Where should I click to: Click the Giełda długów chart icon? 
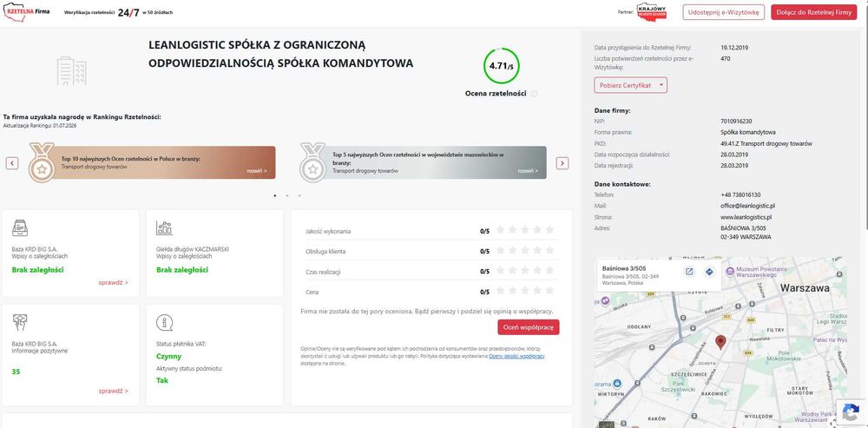point(164,227)
